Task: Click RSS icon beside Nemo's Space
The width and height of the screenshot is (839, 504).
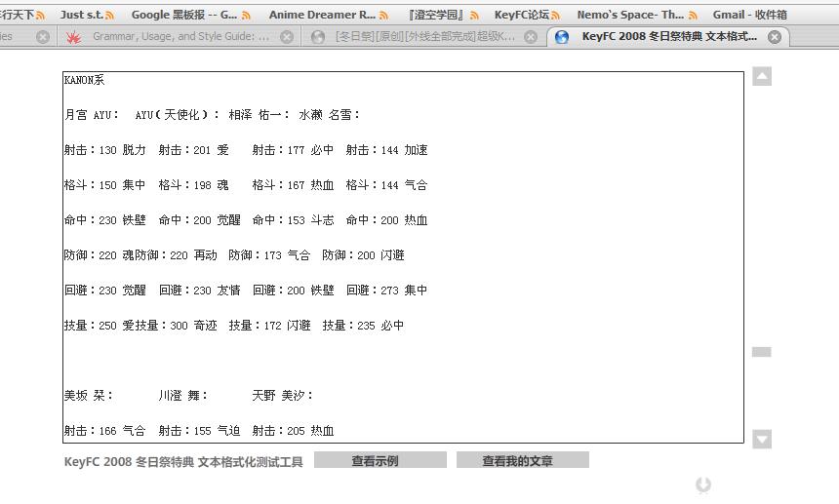Action: tap(693, 16)
